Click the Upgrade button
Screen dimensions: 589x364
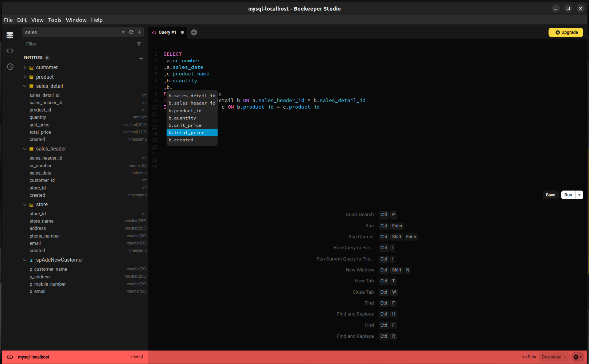coord(566,32)
